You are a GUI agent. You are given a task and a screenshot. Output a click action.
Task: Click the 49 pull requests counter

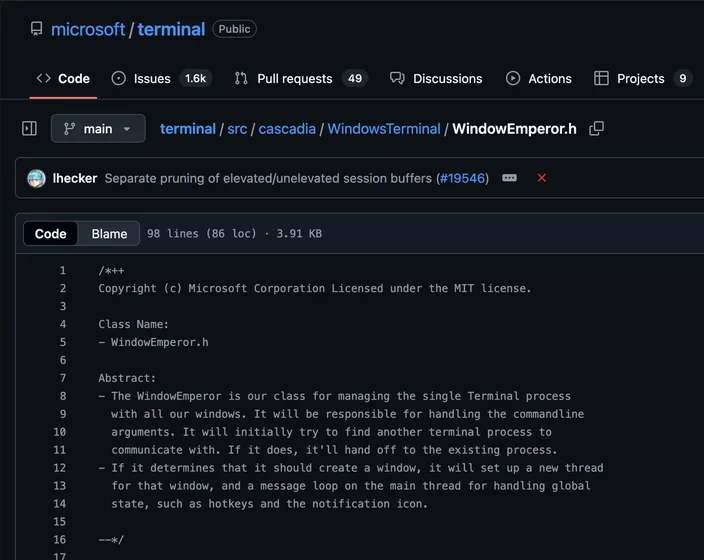[355, 79]
